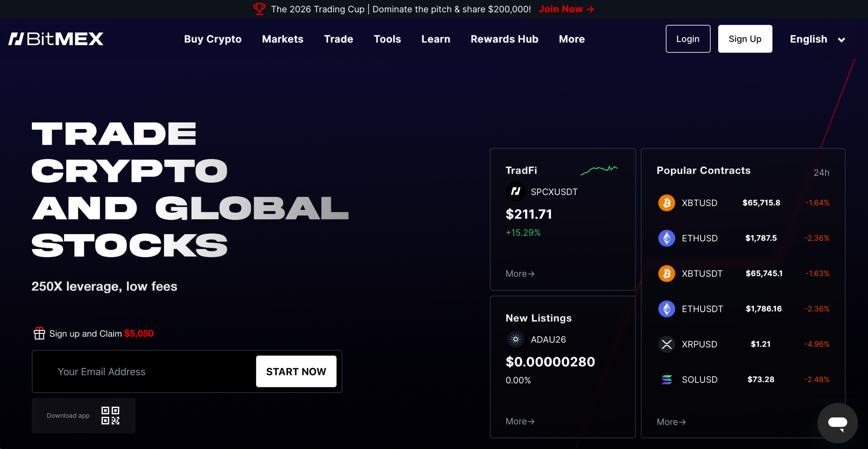The width and height of the screenshot is (868, 449).
Task: Expand the English language dropdown
Action: click(x=817, y=39)
